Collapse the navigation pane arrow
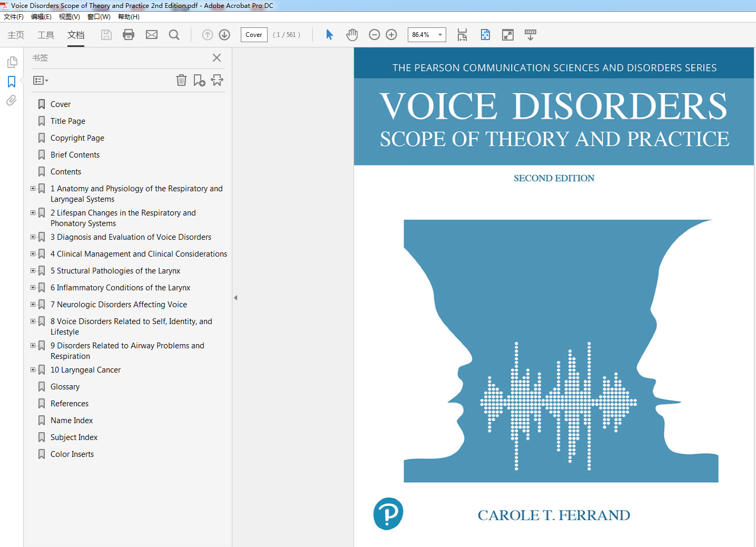The width and height of the screenshot is (756, 547). tap(235, 298)
